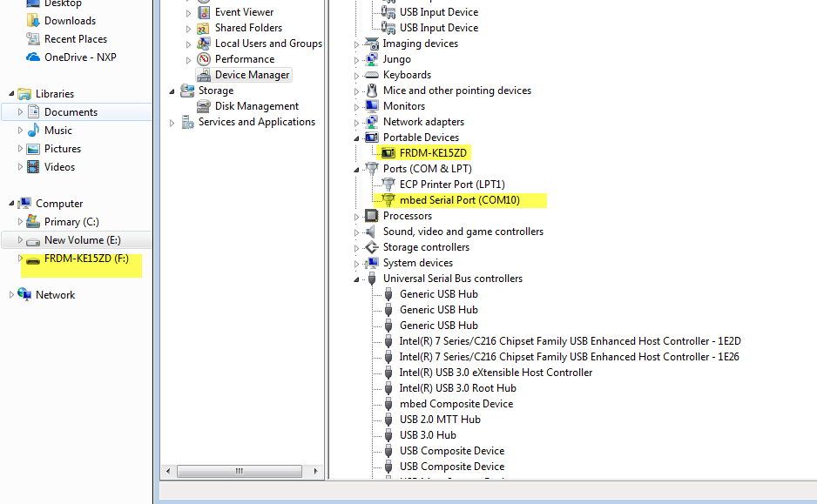Click left arrow of console tree scrollbar
The image size is (817, 504).
(168, 471)
